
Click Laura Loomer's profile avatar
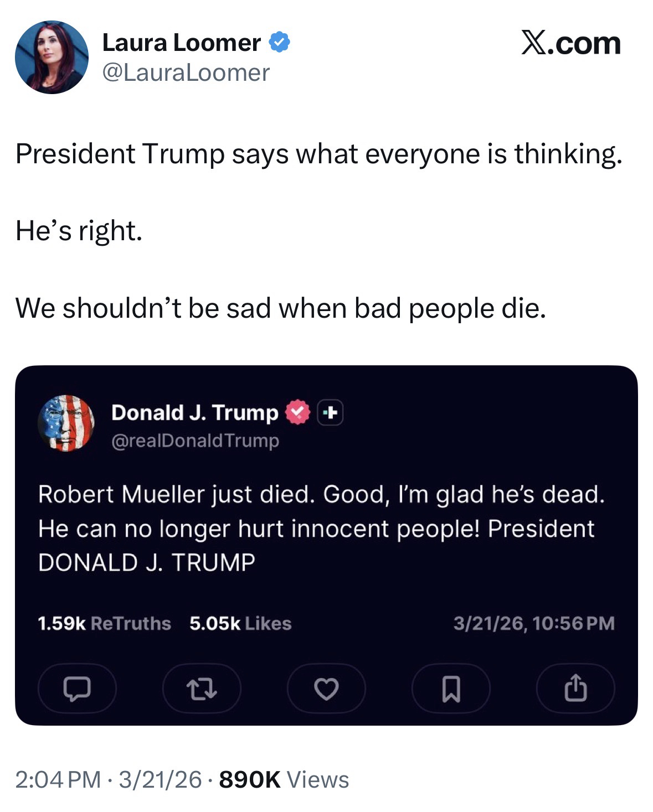coord(52,58)
